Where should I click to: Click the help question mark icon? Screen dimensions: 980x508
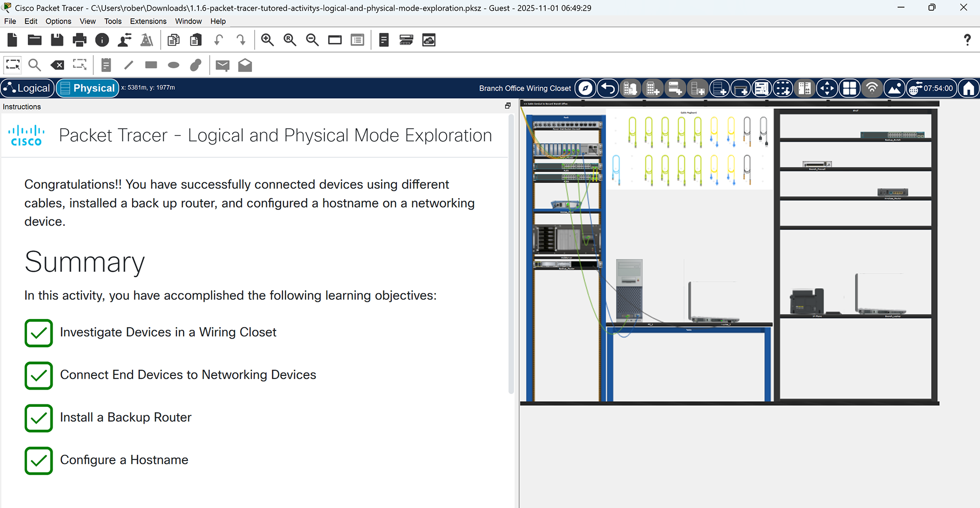(967, 40)
